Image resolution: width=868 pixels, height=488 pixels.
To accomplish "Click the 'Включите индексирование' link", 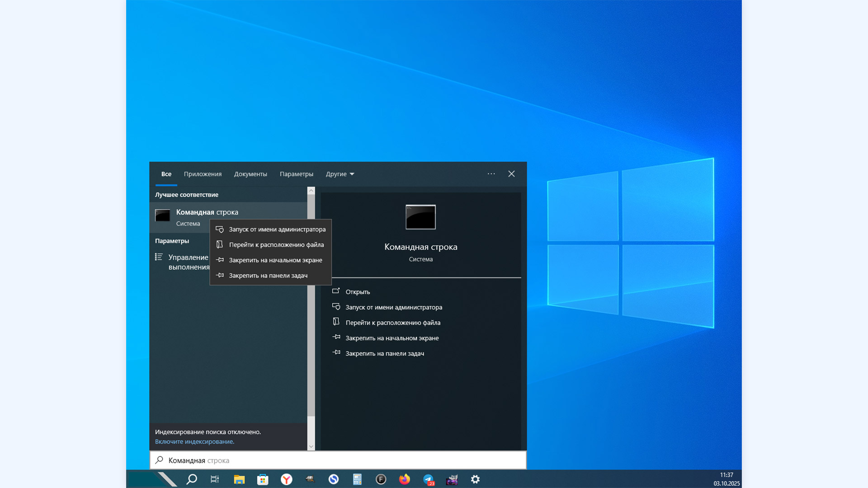I will click(x=194, y=442).
